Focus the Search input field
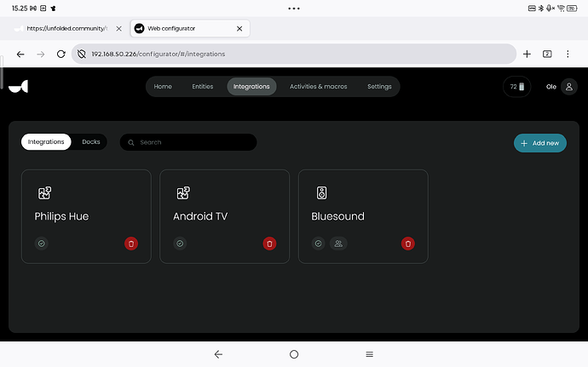588x367 pixels. [188, 142]
